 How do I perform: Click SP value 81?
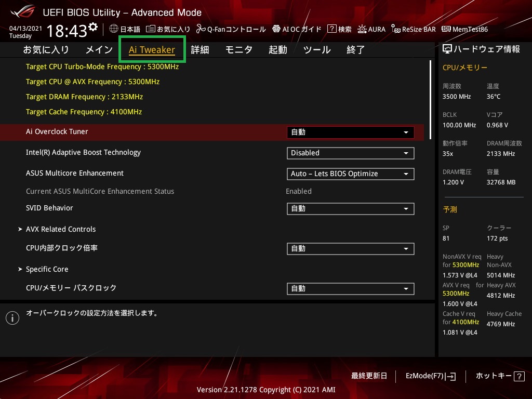click(446, 238)
